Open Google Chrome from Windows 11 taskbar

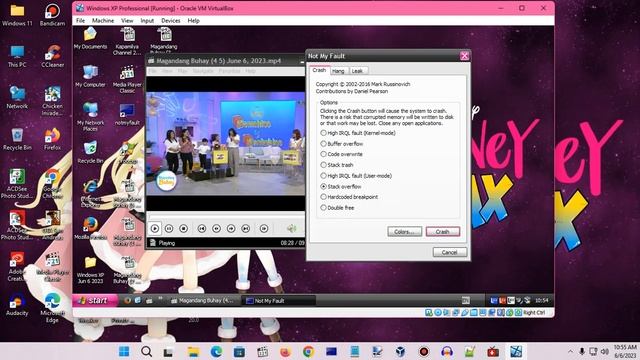tap(308, 351)
